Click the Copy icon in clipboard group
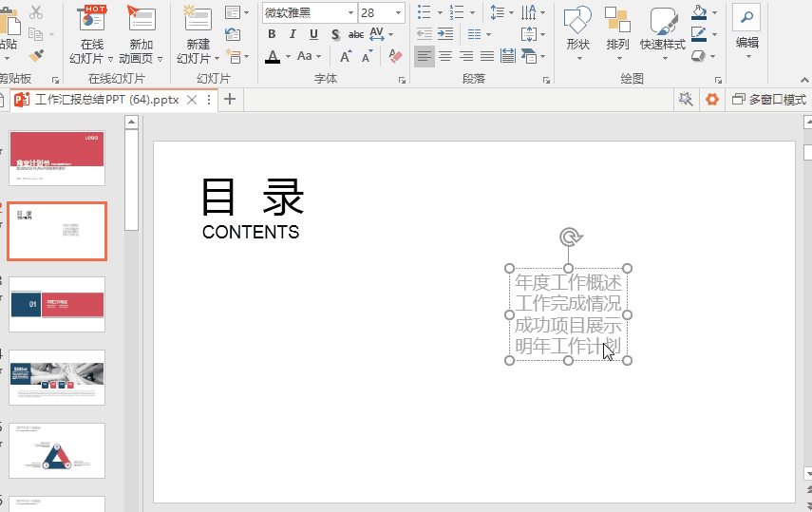Screen dimensions: 812x512 [36, 34]
